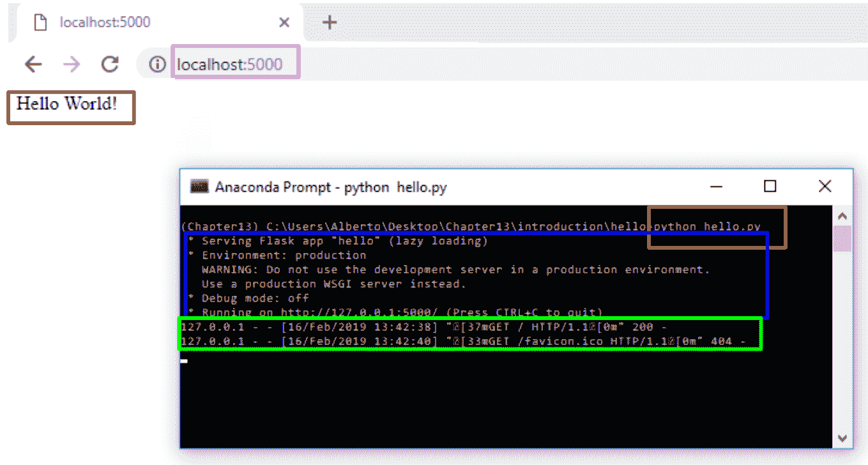This screenshot has height=465, width=868.
Task: Click the page favicon on the browser tab
Action: tap(41, 23)
